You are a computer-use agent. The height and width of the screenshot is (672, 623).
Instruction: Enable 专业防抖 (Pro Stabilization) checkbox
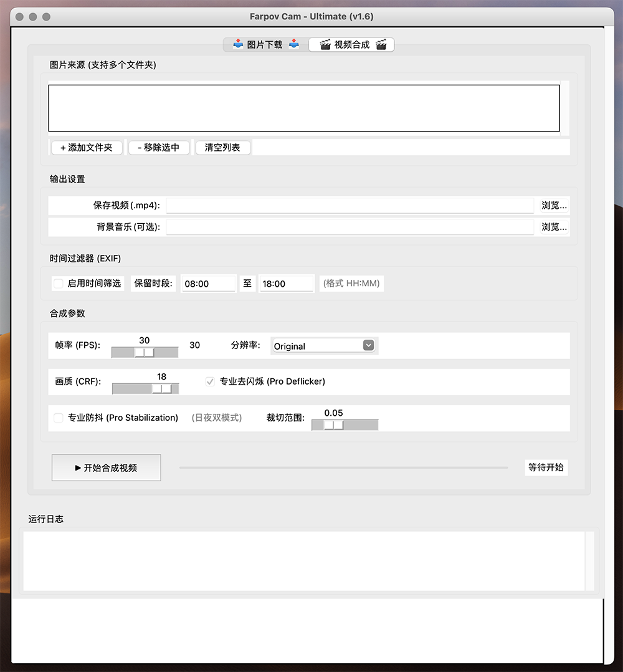(x=59, y=418)
